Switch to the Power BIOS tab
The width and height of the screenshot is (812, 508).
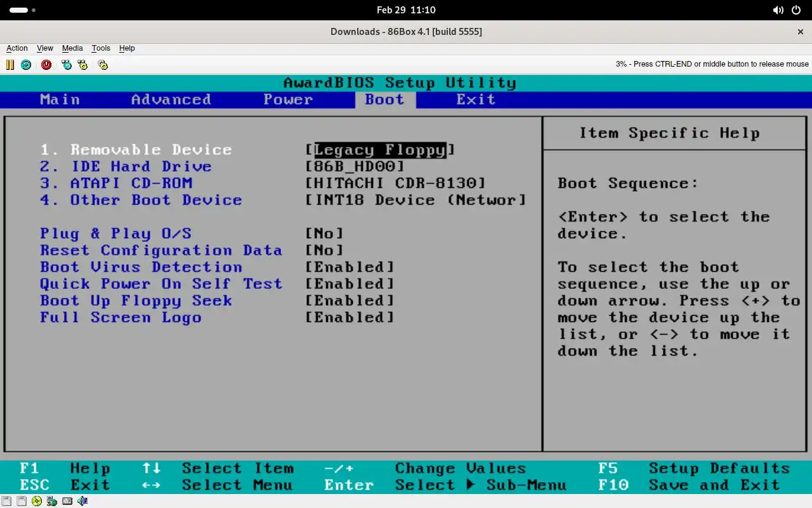pos(288,100)
